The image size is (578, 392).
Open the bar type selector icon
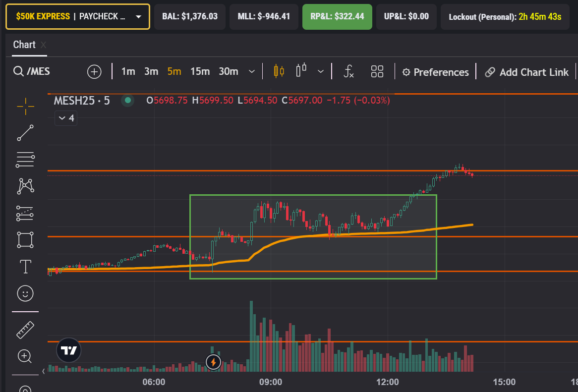(x=301, y=70)
